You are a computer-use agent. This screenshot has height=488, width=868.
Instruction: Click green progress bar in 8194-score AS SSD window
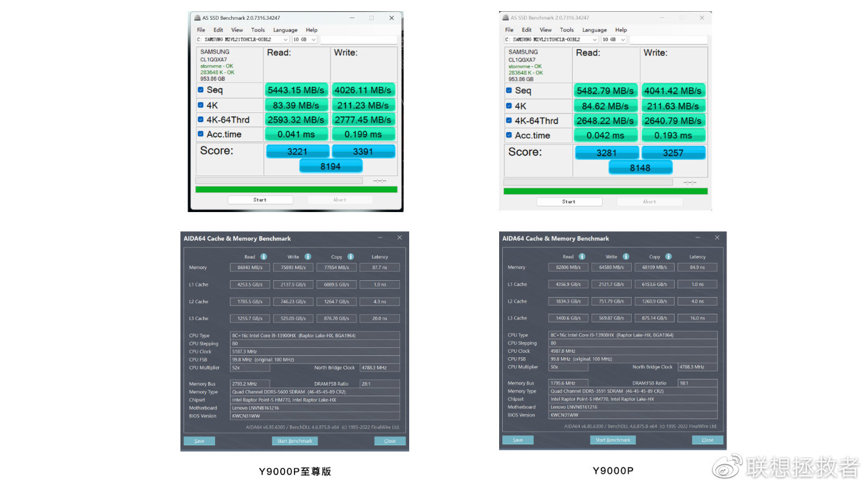296,189
